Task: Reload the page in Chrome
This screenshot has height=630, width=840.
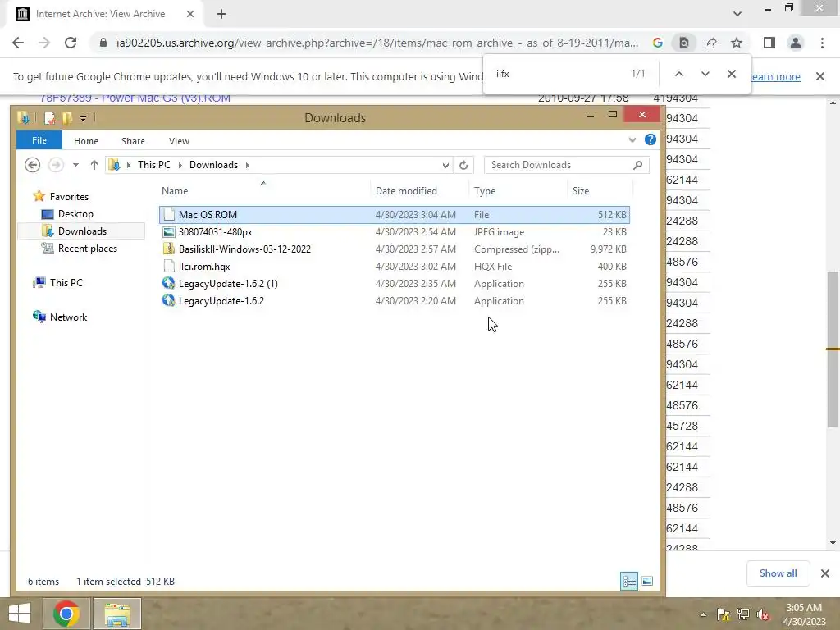Action: [x=71, y=43]
